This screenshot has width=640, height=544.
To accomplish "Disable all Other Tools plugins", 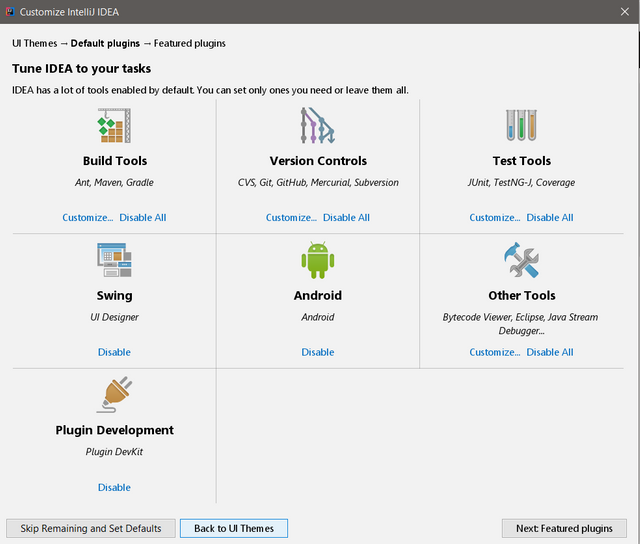I will point(549,352).
